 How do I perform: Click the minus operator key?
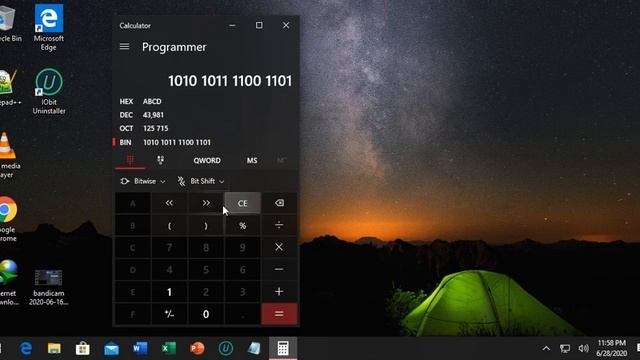coord(279,269)
